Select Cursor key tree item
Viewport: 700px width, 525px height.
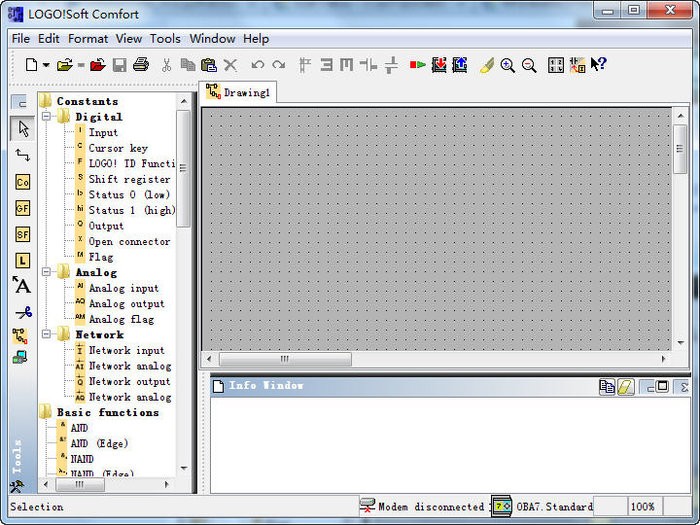[118, 148]
